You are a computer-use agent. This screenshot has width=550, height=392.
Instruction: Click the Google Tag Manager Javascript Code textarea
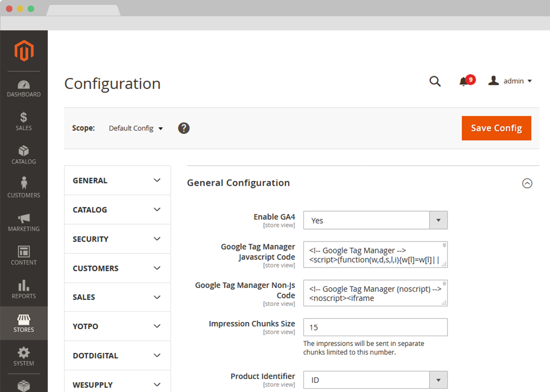click(x=374, y=255)
